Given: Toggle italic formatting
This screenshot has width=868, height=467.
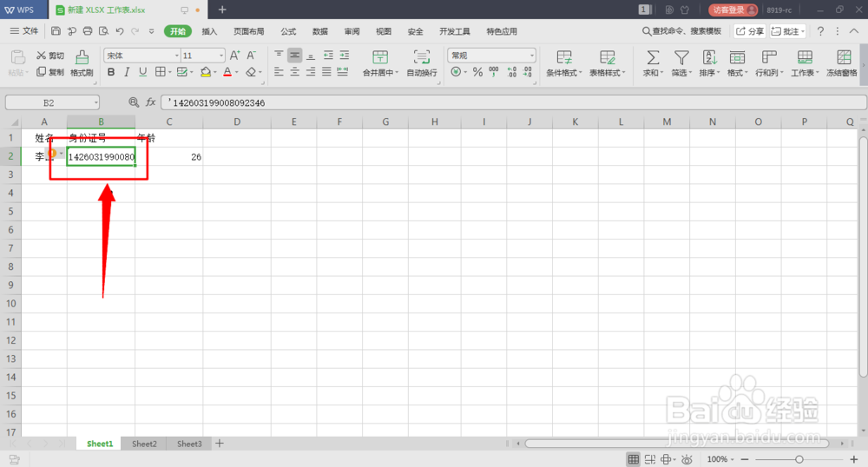Looking at the screenshot, I should coord(127,72).
